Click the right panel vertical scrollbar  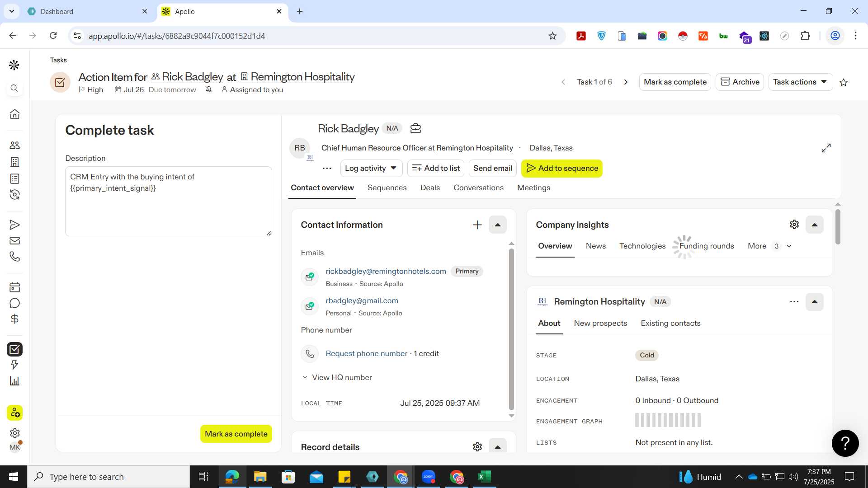click(837, 226)
